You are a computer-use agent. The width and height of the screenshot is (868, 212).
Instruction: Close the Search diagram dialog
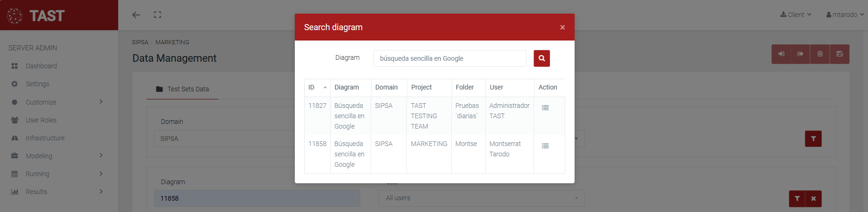562,27
